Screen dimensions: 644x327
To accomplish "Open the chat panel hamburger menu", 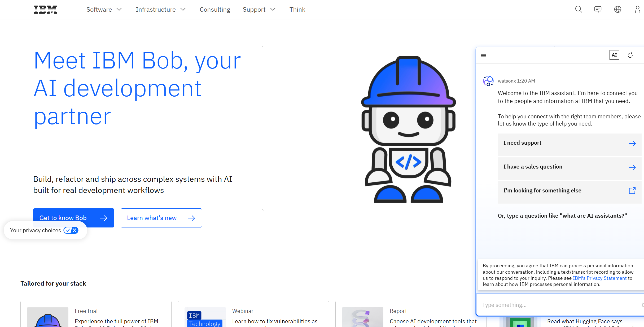I will (484, 55).
